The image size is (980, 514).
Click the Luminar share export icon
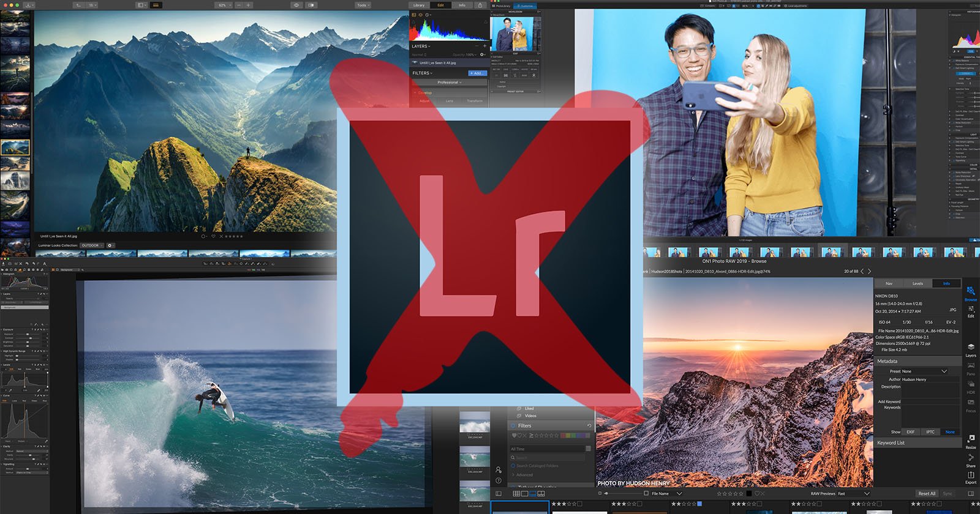[x=480, y=5]
